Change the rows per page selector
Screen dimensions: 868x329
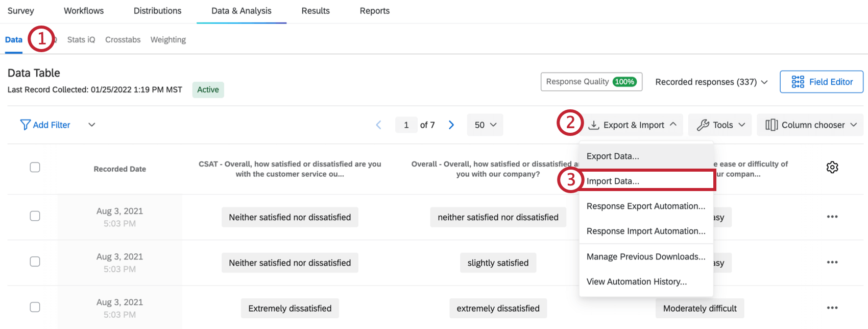click(x=485, y=125)
